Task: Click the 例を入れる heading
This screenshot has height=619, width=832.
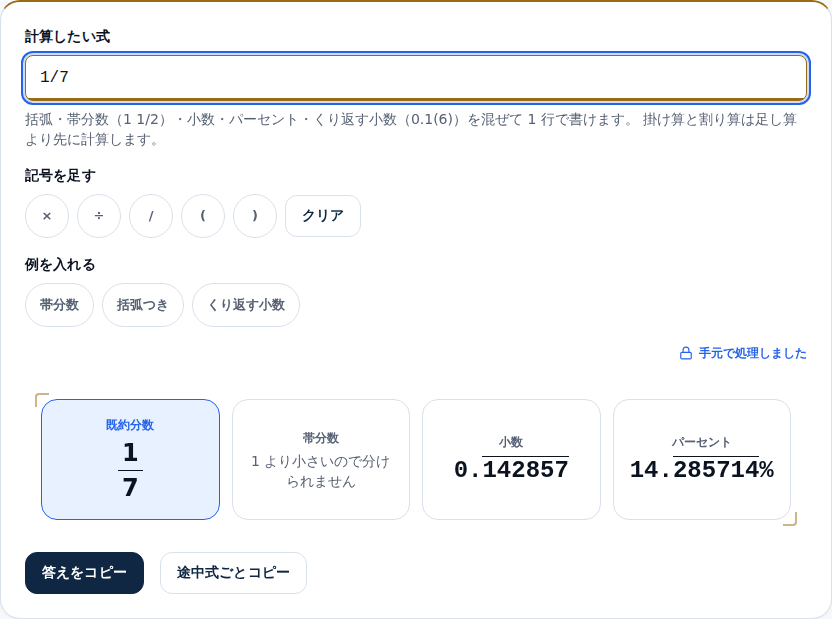Action: click(x=60, y=265)
